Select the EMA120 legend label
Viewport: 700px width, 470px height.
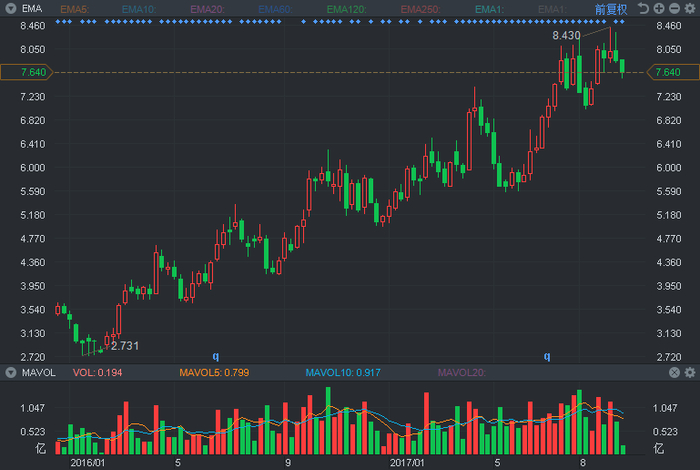point(346,9)
